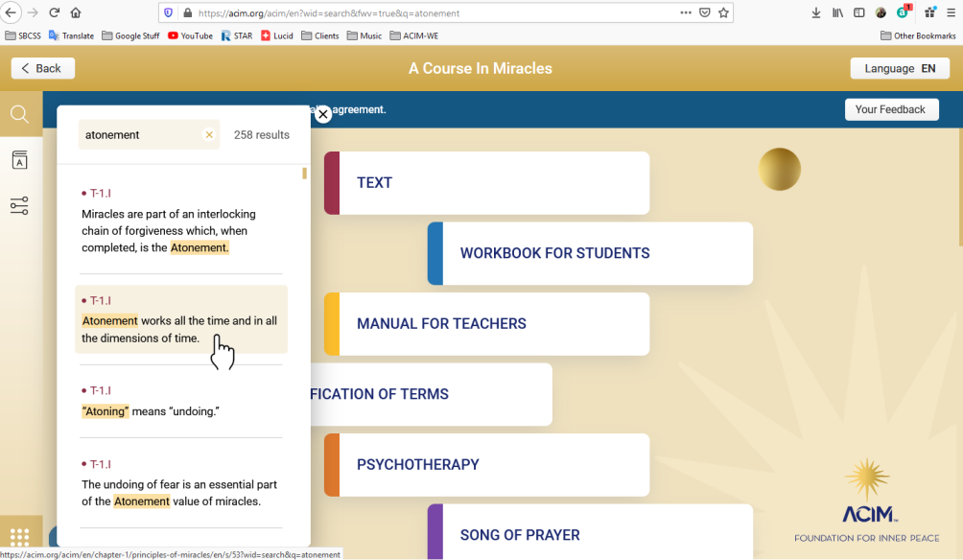963x560 pixels.
Task: Click the browser address bar URL
Action: tap(329, 12)
